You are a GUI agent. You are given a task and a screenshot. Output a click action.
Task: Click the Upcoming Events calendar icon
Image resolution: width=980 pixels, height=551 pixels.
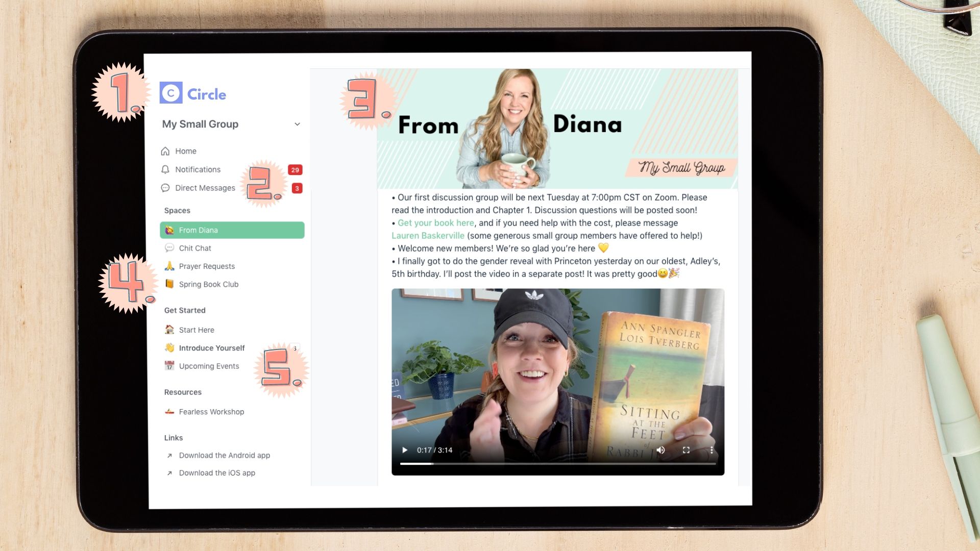click(x=169, y=366)
